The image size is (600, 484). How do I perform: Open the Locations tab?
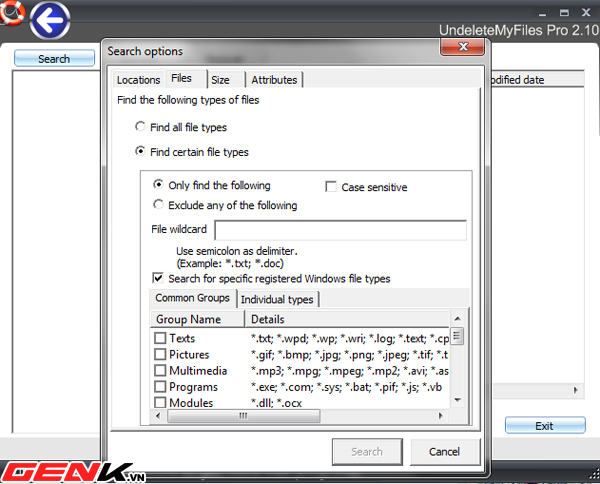pos(139,80)
